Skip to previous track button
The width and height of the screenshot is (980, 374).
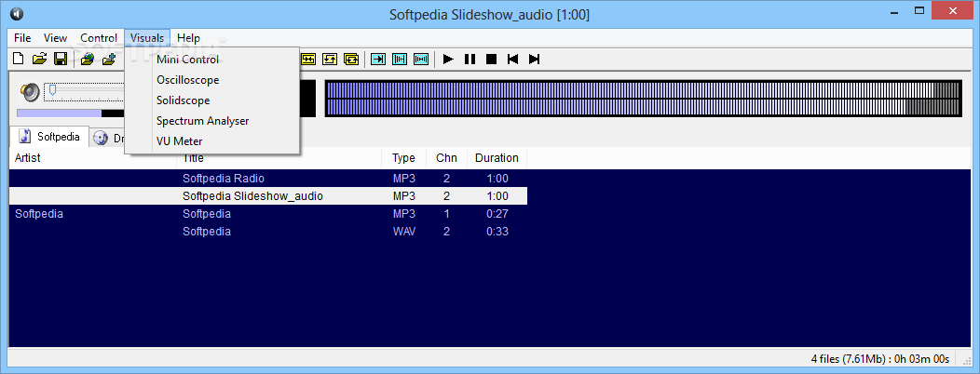(x=513, y=60)
